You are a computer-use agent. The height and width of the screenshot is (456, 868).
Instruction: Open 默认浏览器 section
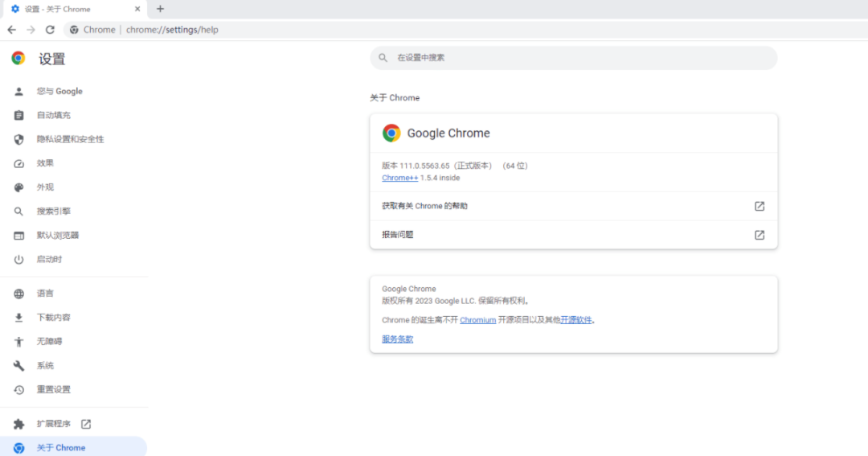74,236
